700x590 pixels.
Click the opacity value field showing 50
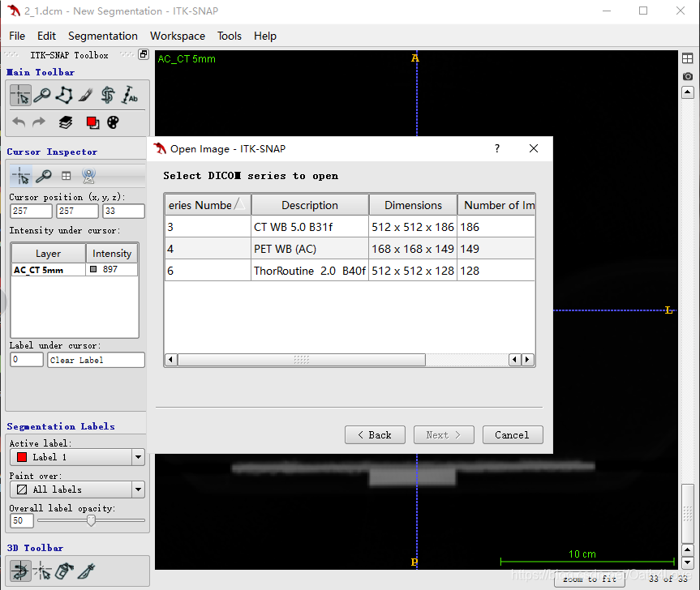coord(22,520)
